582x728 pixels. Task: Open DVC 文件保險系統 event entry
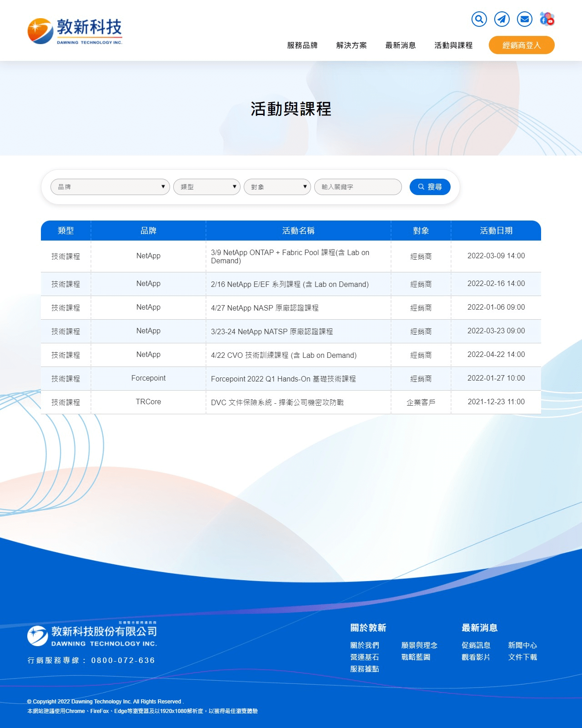[277, 402]
